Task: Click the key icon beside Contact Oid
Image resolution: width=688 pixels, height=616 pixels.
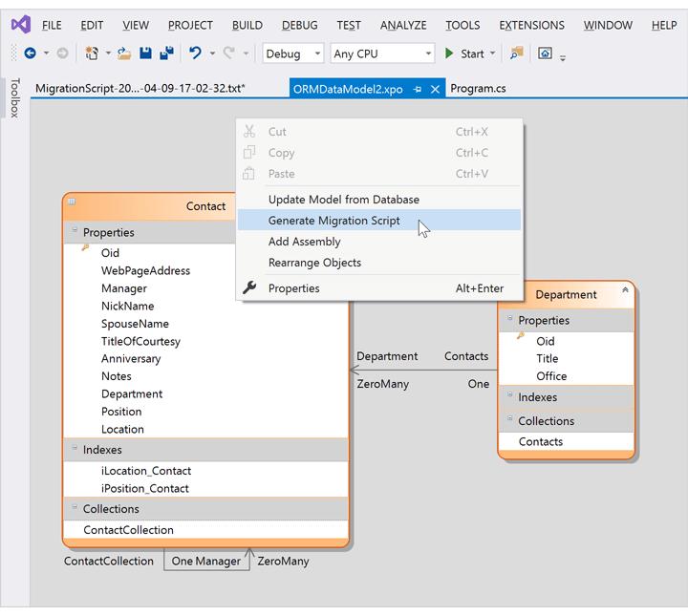Action: click(x=86, y=248)
